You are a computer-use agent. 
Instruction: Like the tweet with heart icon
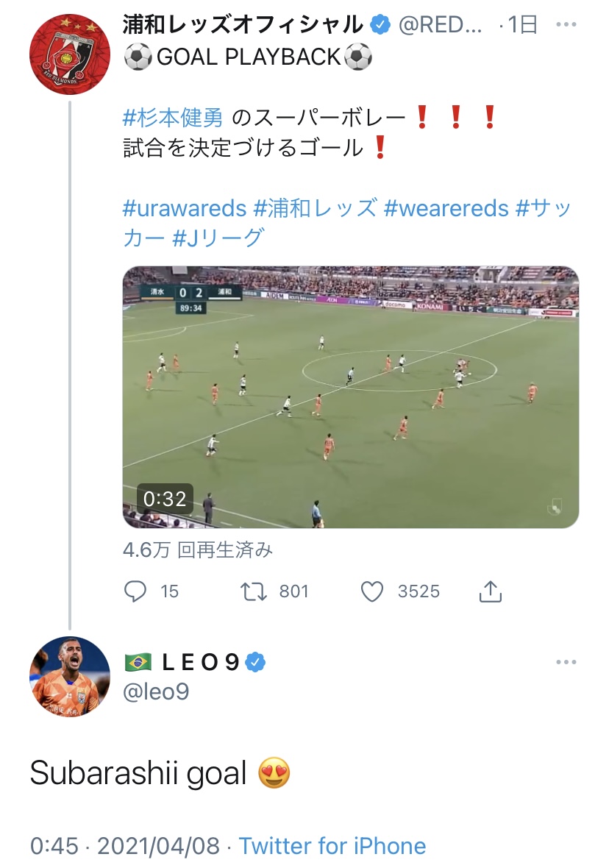tap(374, 591)
